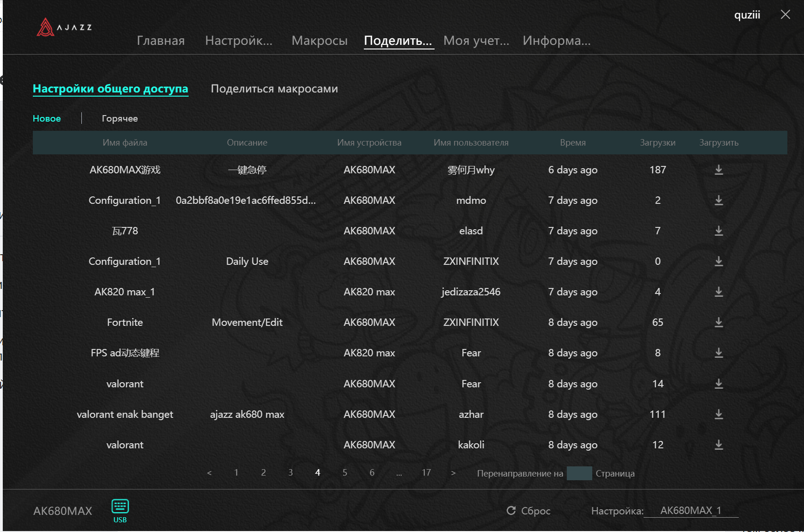The height and width of the screenshot is (532, 804).
Task: Download AK820 max_1 by jedizaza2546
Action: coord(718,292)
